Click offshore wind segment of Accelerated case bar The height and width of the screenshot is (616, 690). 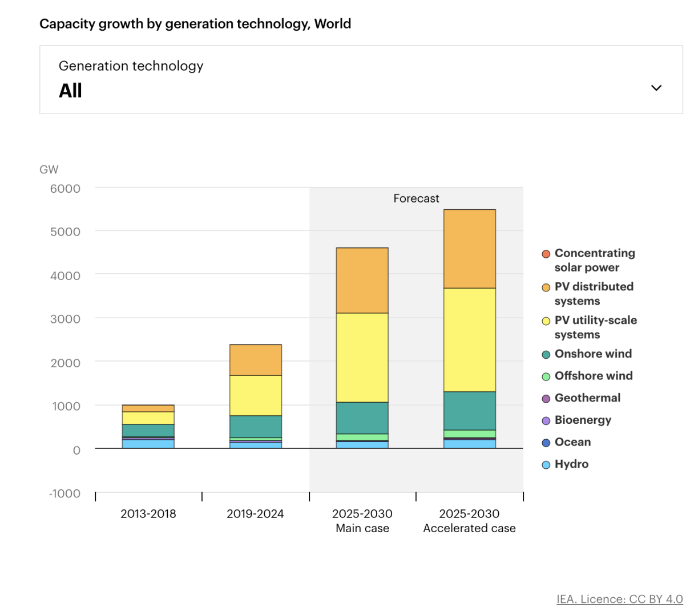[x=470, y=434]
